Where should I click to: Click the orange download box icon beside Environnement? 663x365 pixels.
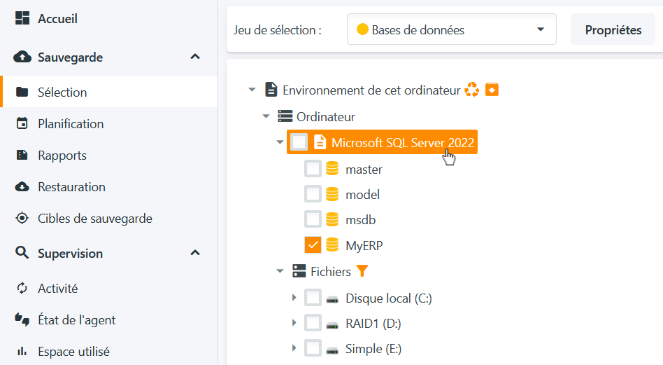[492, 90]
